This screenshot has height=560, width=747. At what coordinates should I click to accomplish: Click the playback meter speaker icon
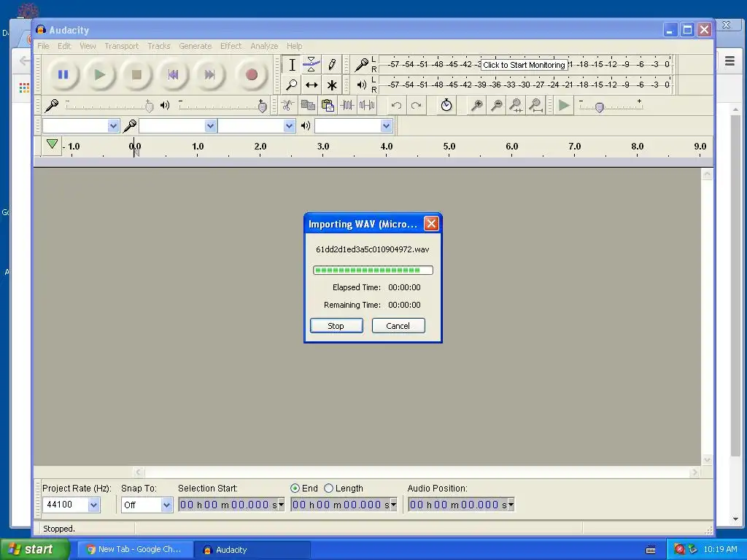tap(362, 85)
